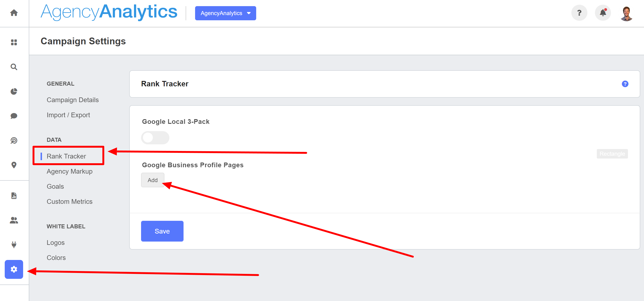Screen dimensions: 644x301
Task: Open the users sidebar icon
Action: [14, 220]
